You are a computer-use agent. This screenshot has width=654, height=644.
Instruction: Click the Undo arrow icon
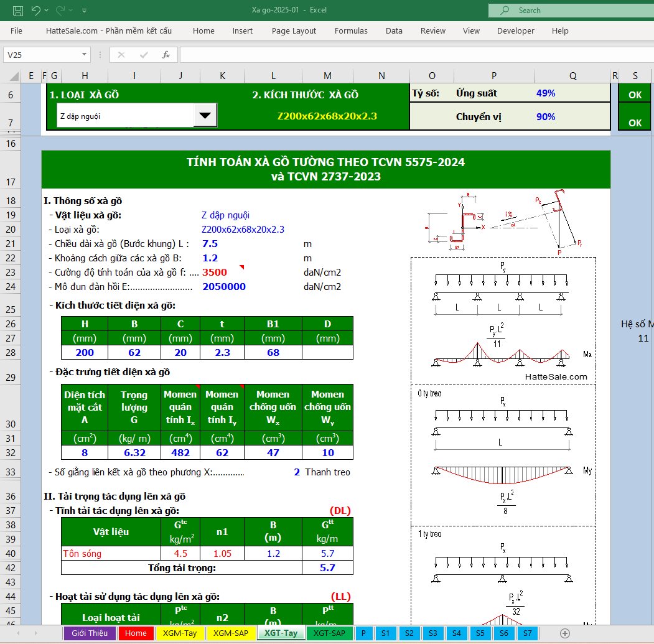tap(36, 11)
